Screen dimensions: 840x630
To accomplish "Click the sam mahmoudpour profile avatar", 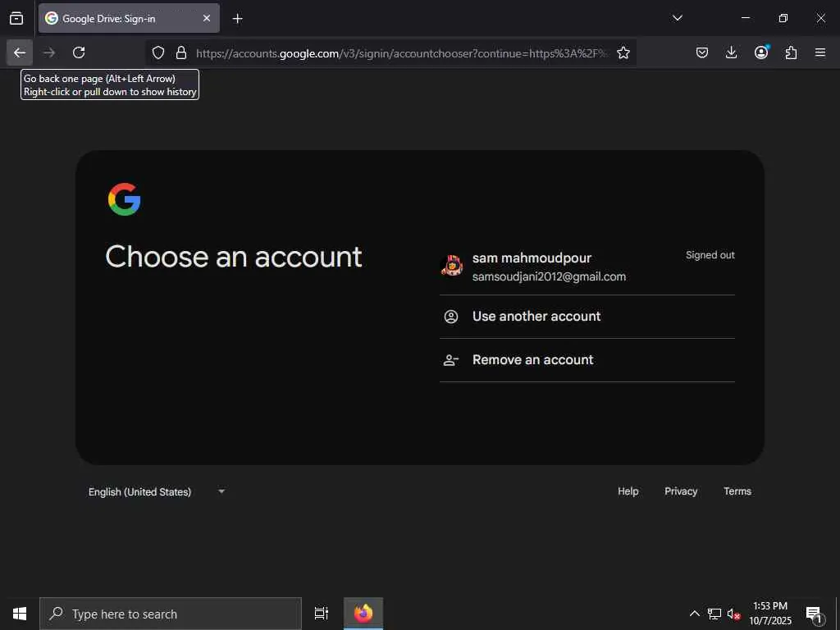I will point(452,265).
